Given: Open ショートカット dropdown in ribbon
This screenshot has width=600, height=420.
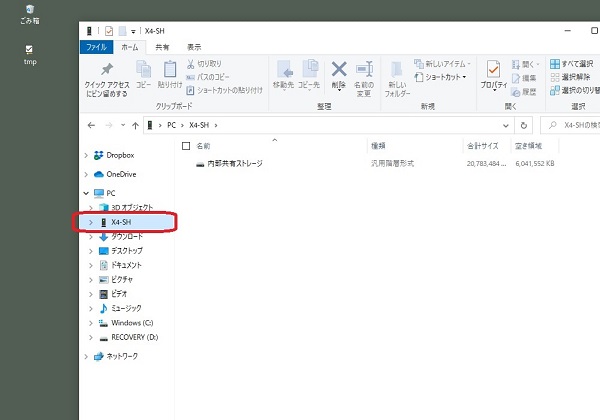Looking at the screenshot, I should pos(441,77).
